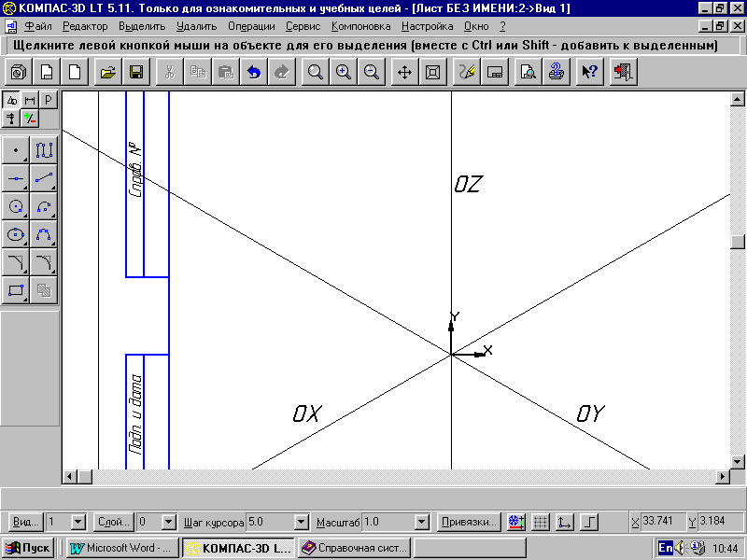The image size is (747, 560).
Task: Open the Операции menu
Action: [x=251, y=26]
